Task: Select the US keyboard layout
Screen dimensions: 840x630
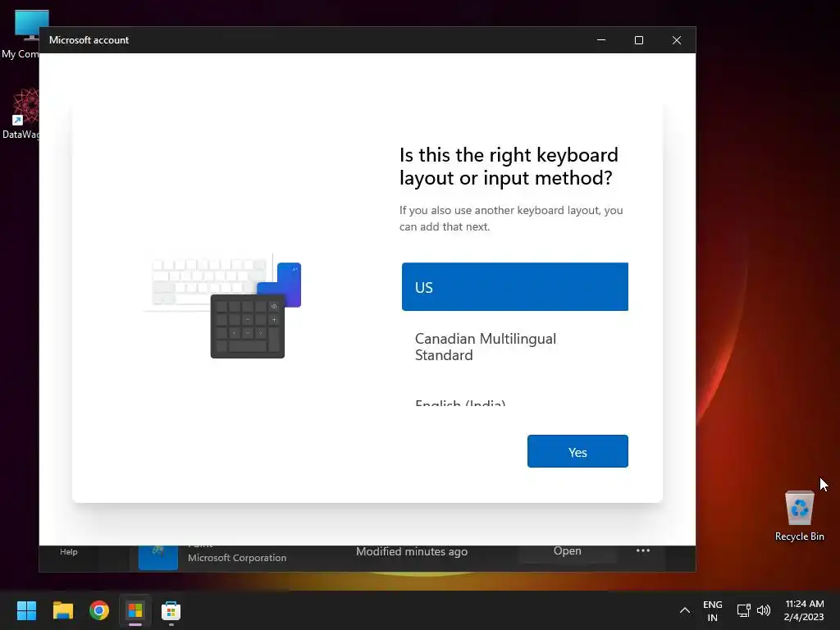Action: pos(515,286)
